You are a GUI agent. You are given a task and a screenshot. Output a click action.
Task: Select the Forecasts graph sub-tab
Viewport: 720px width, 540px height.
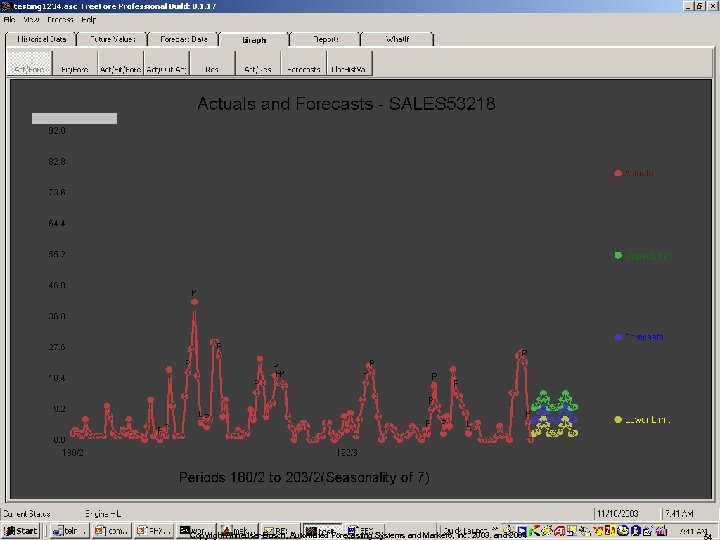[x=304, y=63]
